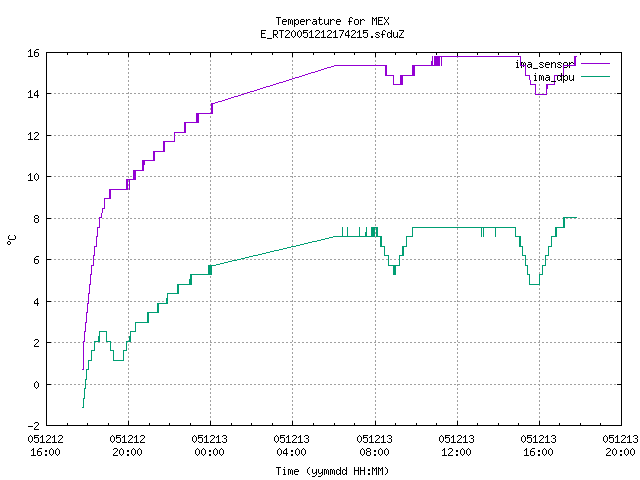Click the y-axis label 14
This screenshot has width=640, height=480.
(33, 94)
